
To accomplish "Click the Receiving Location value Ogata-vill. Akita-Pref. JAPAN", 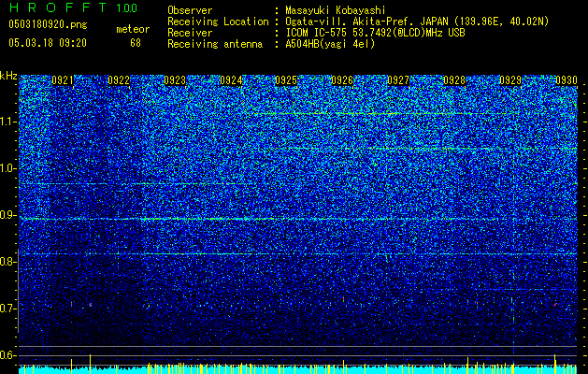I will (x=366, y=22).
